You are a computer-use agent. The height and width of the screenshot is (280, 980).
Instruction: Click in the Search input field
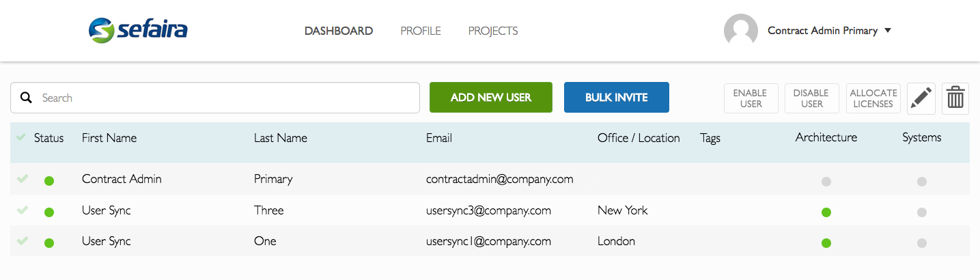pyautogui.click(x=215, y=98)
